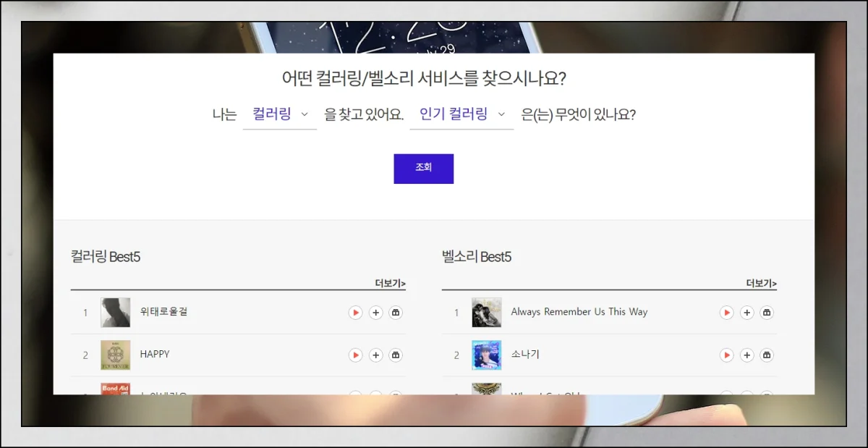Open 더보기 for 컬러링 Best5
Image resolution: width=868 pixels, height=448 pixels.
pos(390,283)
